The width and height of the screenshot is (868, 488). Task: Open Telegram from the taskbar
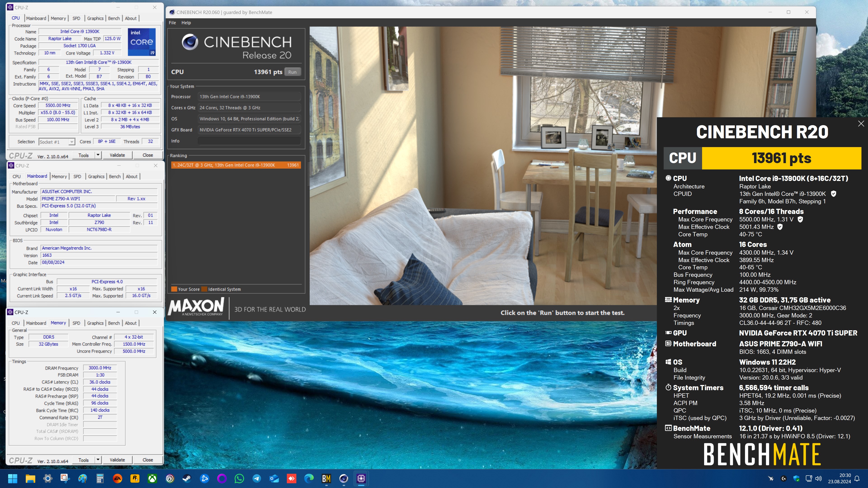[257, 478]
